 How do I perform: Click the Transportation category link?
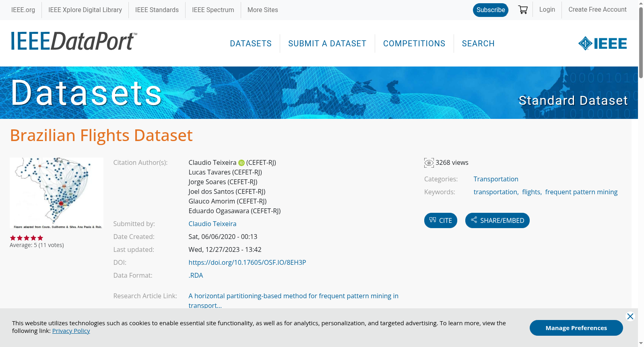pos(496,179)
